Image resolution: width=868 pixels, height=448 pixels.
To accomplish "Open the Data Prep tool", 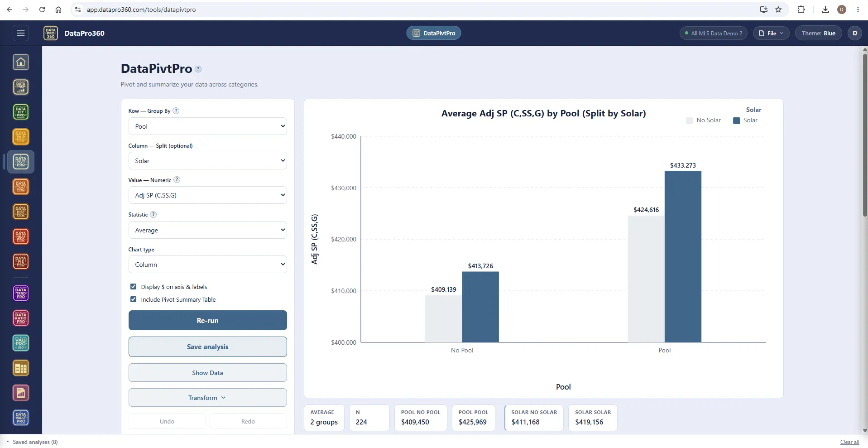I will pos(21,87).
